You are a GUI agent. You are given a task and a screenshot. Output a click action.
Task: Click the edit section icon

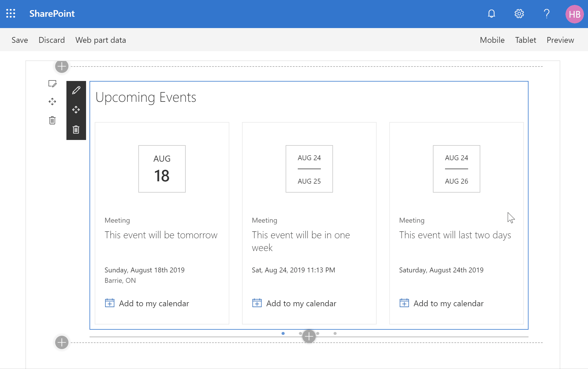point(52,84)
